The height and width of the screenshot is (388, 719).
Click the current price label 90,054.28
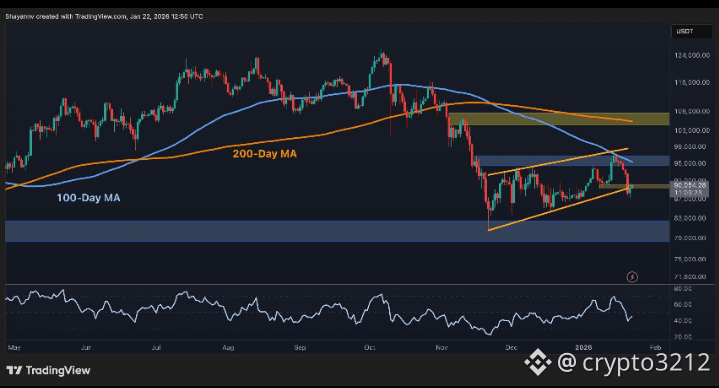click(x=690, y=185)
